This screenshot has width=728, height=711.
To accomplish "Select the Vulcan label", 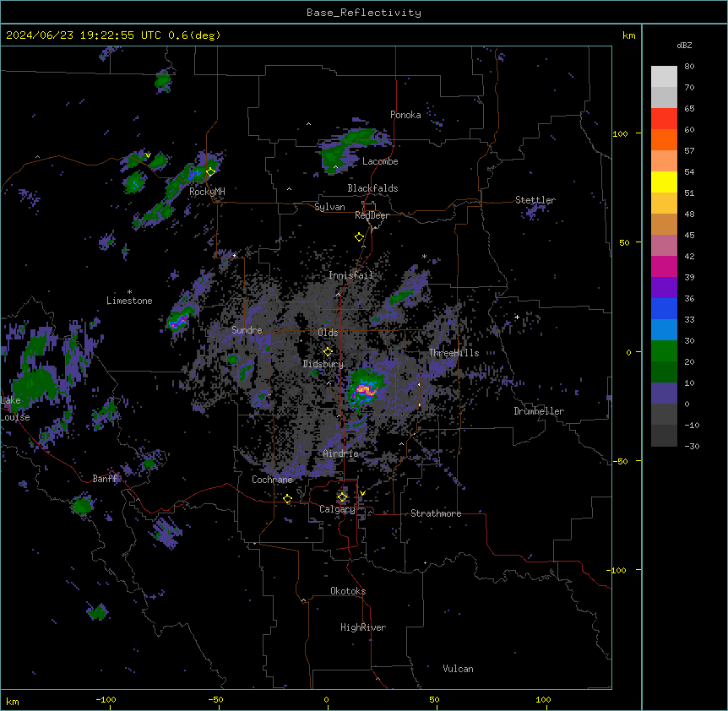I will pyautogui.click(x=458, y=669).
